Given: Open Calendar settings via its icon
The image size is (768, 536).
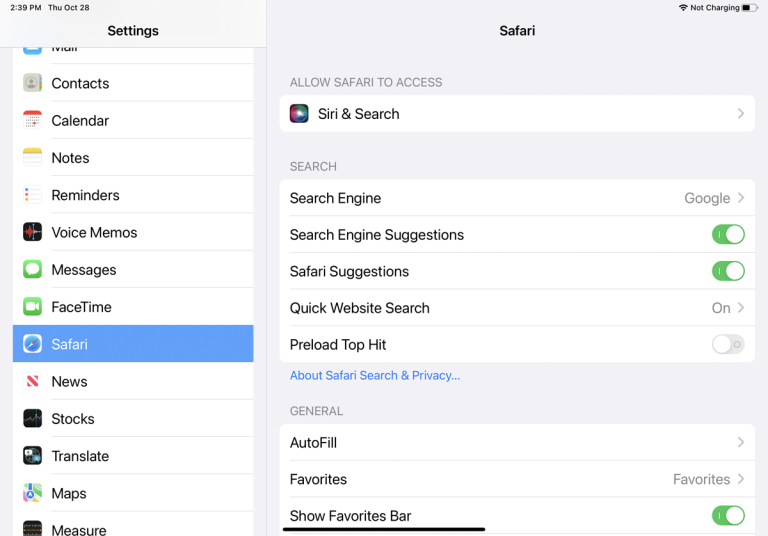Looking at the screenshot, I should tap(33, 120).
